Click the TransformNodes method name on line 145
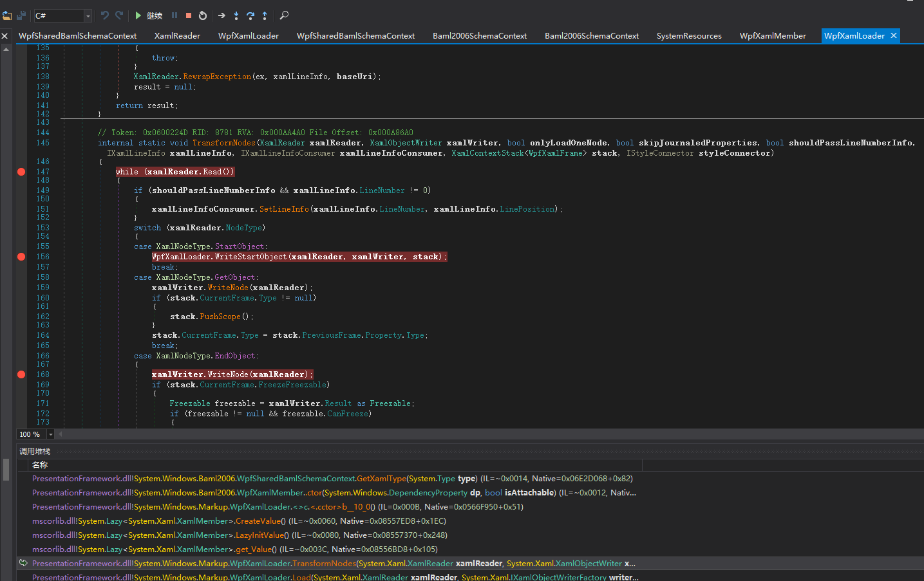Viewport: 924px width, 581px height. coord(223,143)
